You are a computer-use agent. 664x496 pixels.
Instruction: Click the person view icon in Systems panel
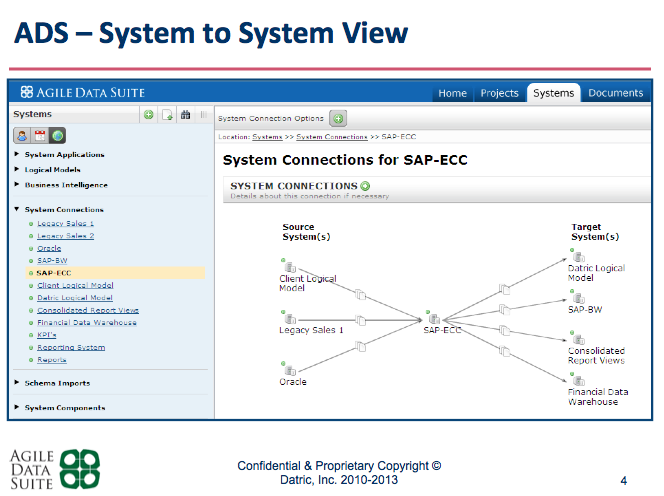pos(22,136)
